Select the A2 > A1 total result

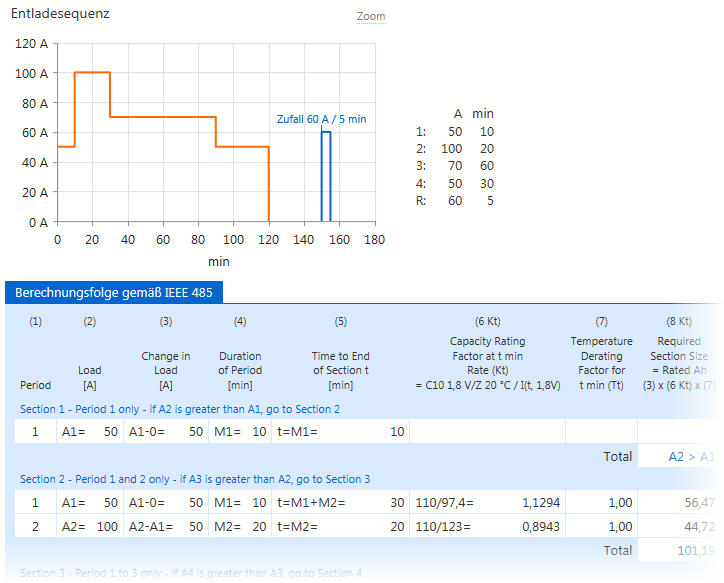691,457
